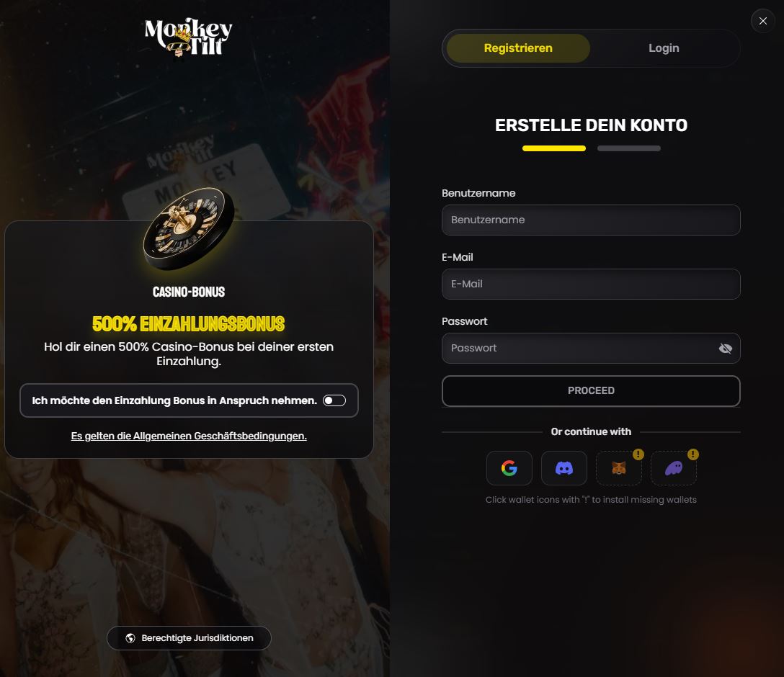The height and width of the screenshot is (677, 784).
Task: Toggle the Einzahlung Bonus switch on
Action: pyautogui.click(x=334, y=400)
